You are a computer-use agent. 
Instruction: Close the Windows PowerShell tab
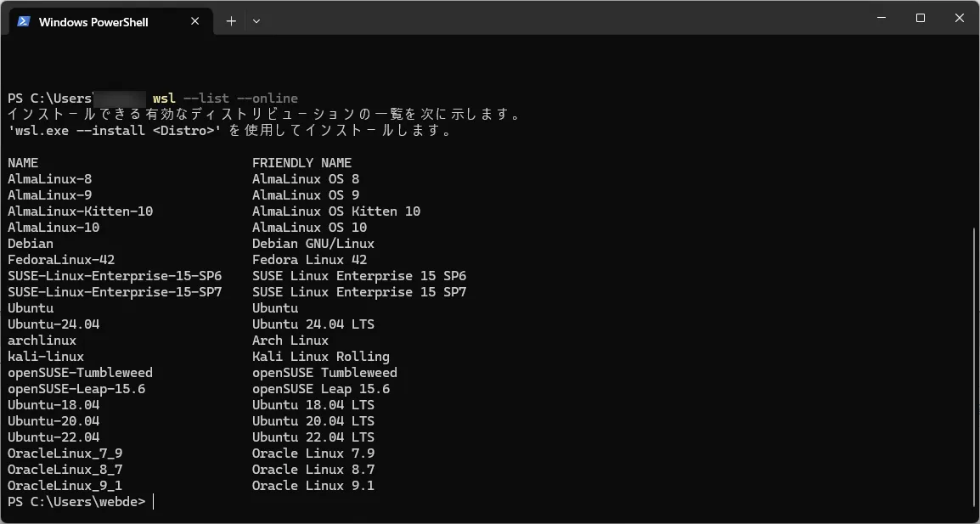195,21
